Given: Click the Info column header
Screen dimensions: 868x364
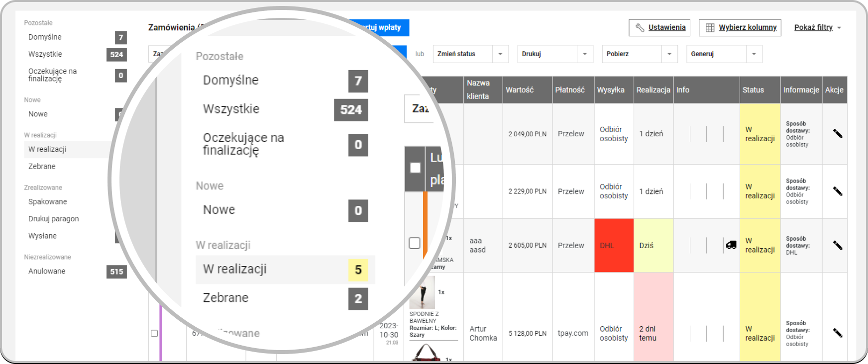Looking at the screenshot, I should (707, 90).
